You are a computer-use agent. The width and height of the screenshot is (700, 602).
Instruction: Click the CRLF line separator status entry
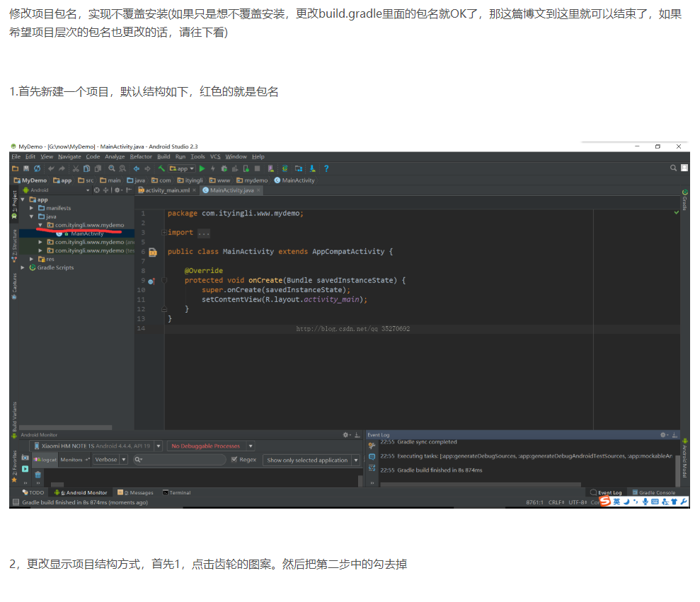[556, 502]
